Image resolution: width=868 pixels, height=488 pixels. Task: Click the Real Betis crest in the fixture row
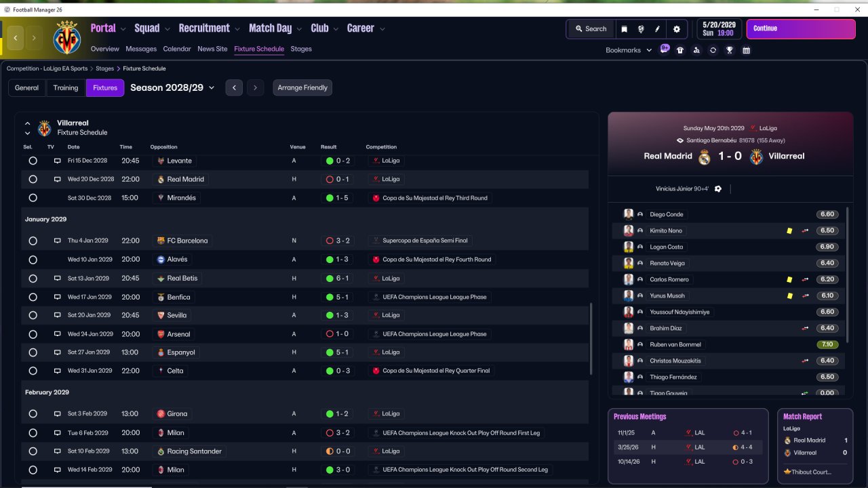click(x=161, y=279)
